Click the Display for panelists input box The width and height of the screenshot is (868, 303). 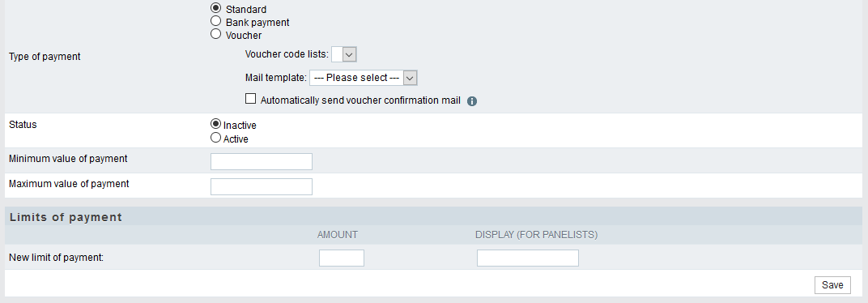528,258
